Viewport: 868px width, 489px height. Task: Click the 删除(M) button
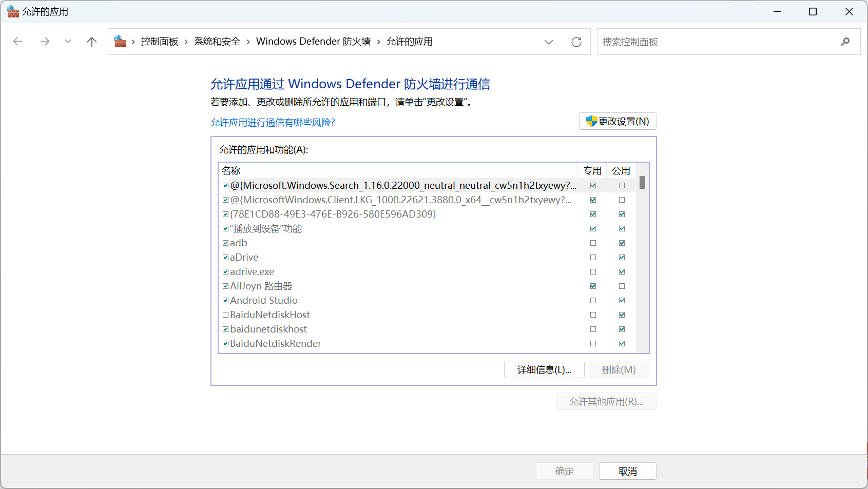(619, 369)
